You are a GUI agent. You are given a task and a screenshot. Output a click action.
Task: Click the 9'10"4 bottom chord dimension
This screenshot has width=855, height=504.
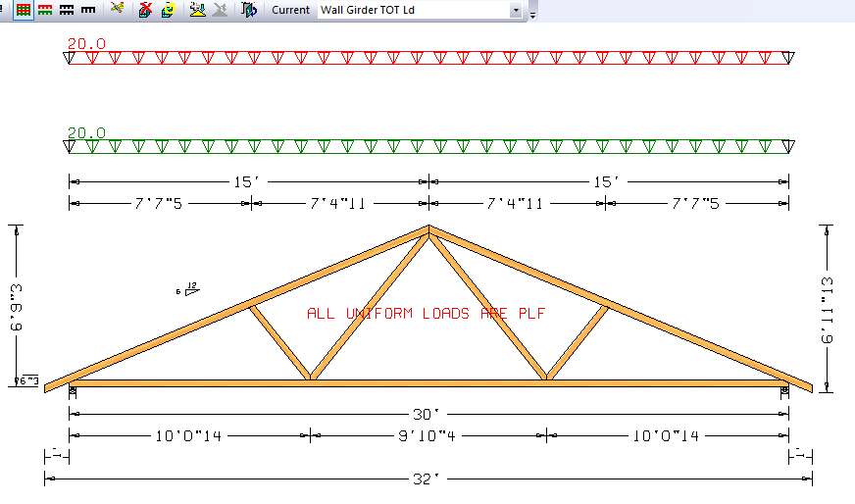pos(427,436)
